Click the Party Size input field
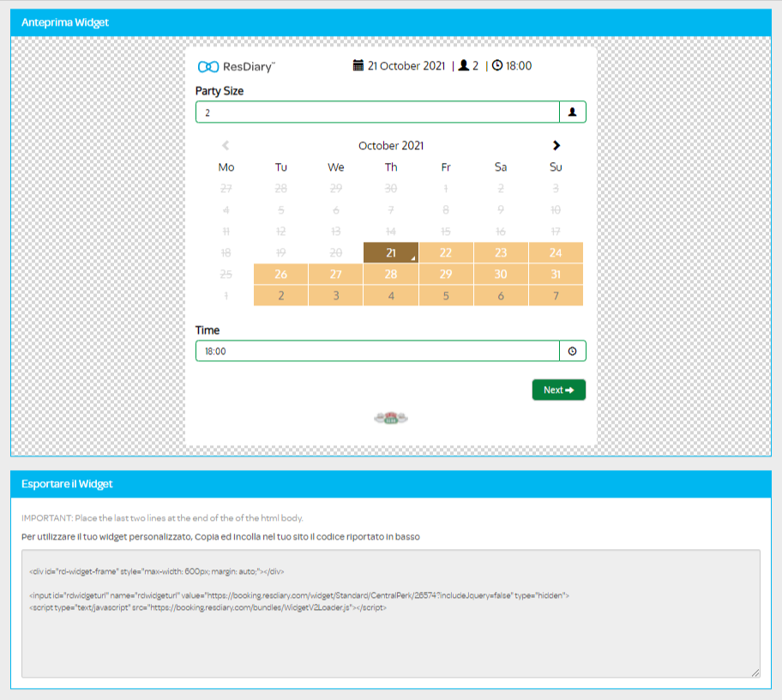 click(377, 112)
